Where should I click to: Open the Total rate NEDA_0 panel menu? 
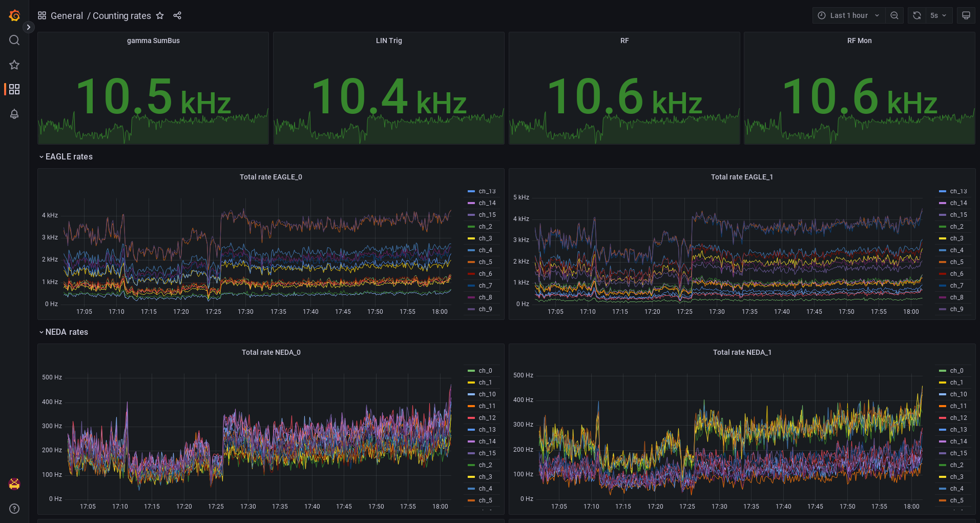(x=271, y=352)
